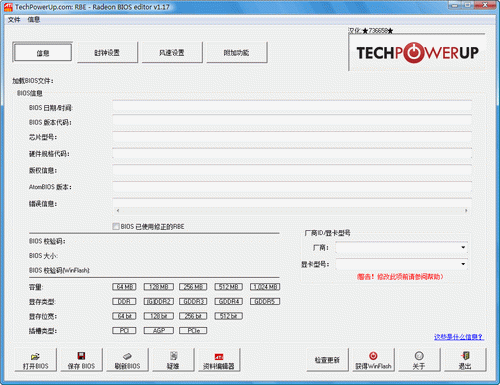Click the TechPowerUp logo banner
Image resolution: width=500 pixels, height=385 pixels.
[417, 52]
